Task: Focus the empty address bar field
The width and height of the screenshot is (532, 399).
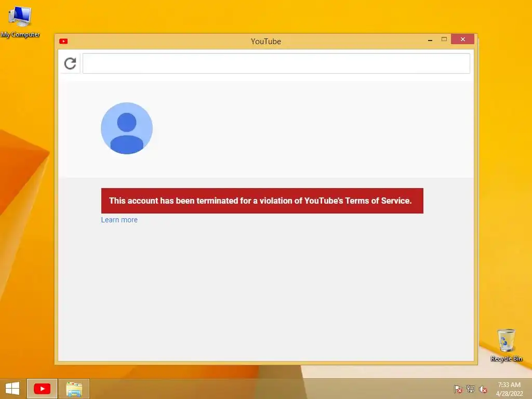Action: coord(276,63)
